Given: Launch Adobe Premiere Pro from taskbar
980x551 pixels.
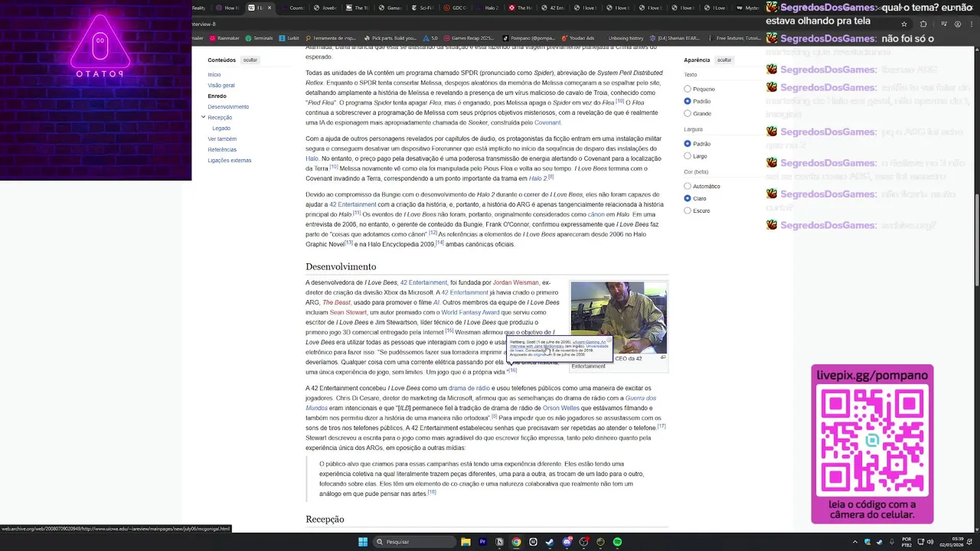Looking at the screenshot, I should (482, 542).
